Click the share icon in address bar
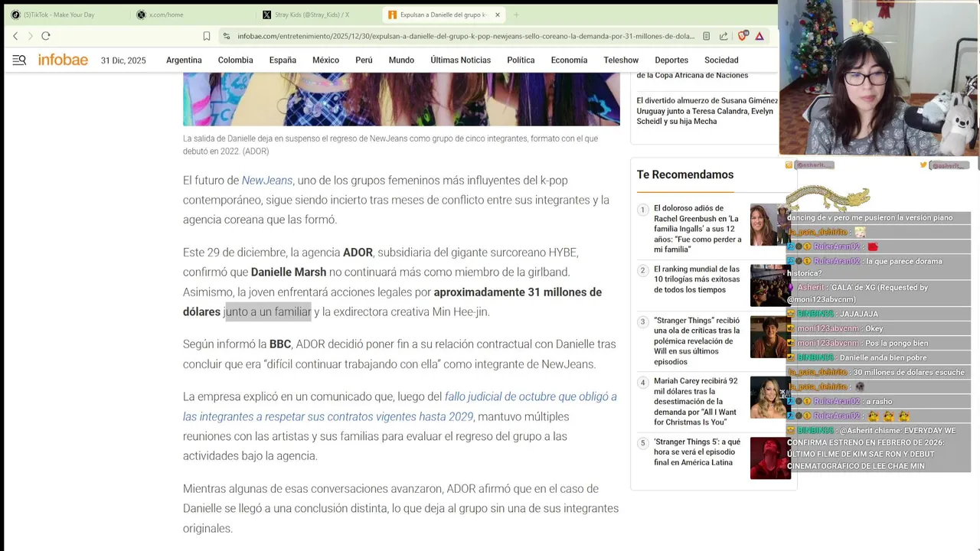Image resolution: width=980 pixels, height=551 pixels. [724, 36]
